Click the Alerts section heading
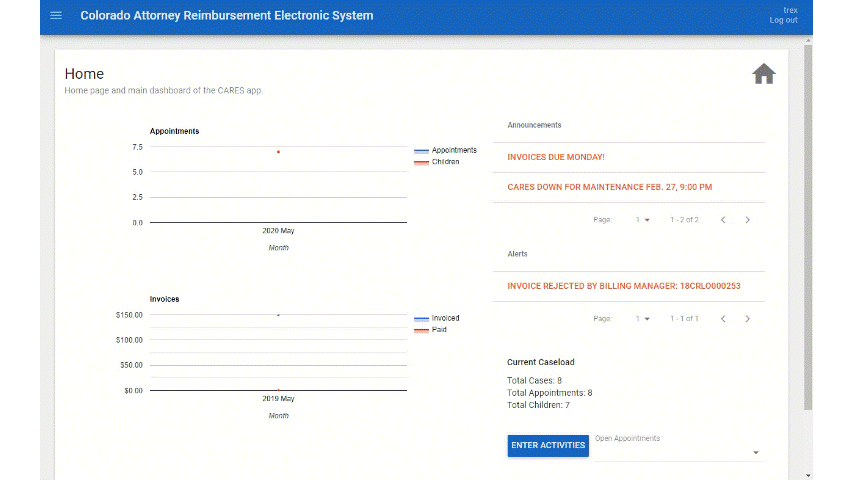 [517, 254]
